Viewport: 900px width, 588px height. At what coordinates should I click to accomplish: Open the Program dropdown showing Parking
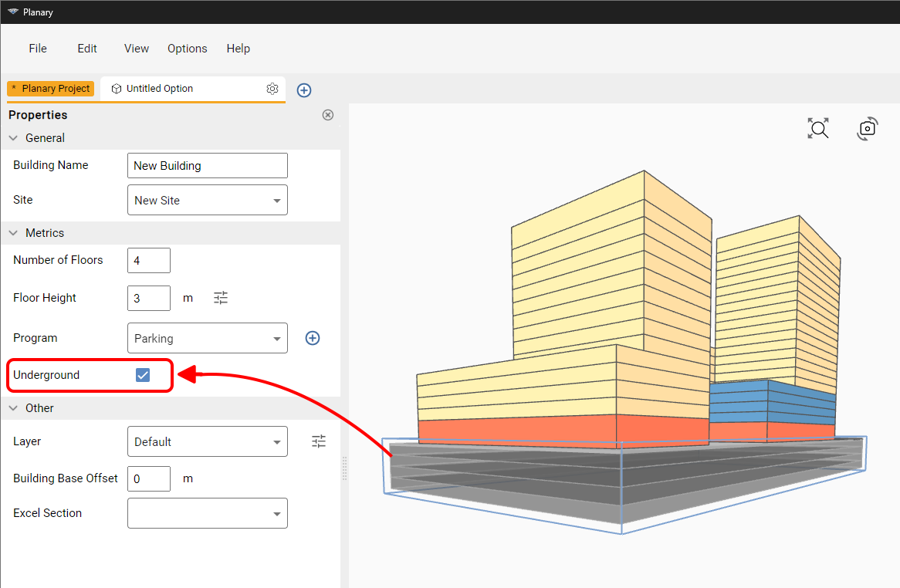pos(207,338)
